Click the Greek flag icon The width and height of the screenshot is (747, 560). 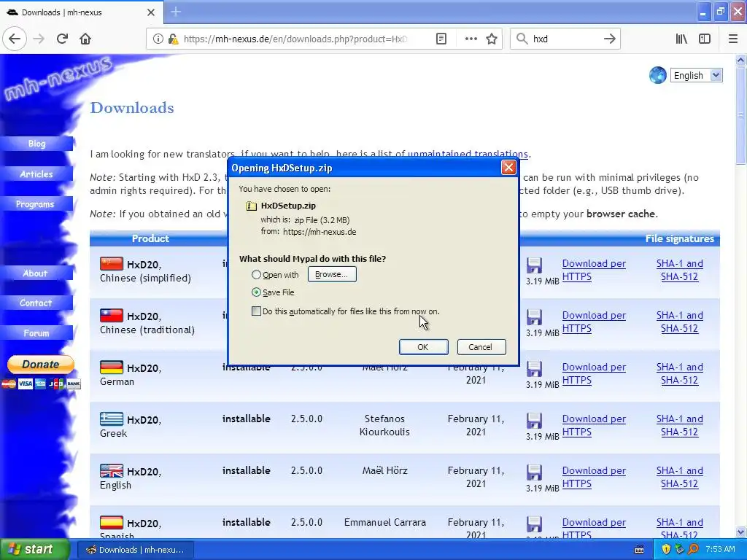pyautogui.click(x=112, y=419)
